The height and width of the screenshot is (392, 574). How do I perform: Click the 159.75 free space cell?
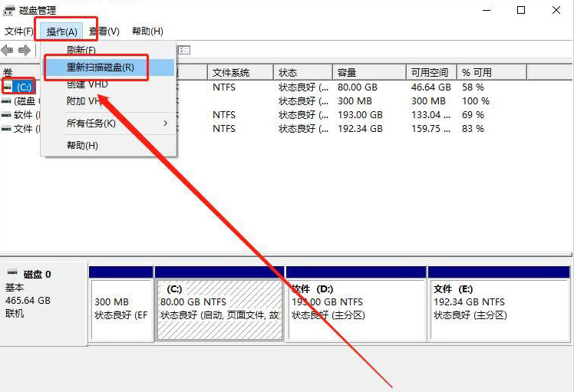(430, 129)
